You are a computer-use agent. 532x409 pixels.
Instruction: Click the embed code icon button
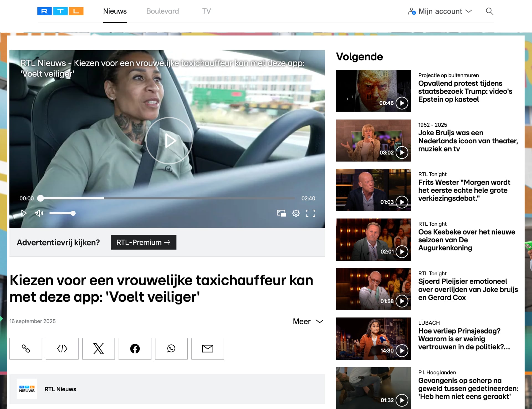[x=62, y=349]
